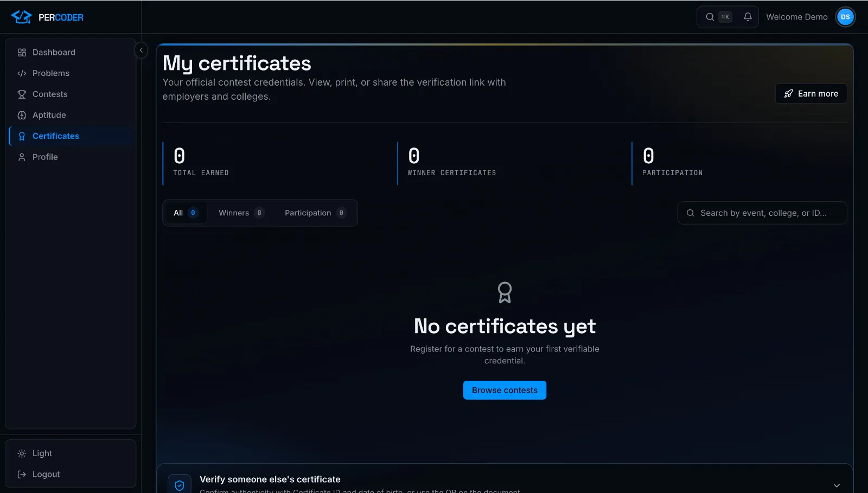868x493 pixels.
Task: Click the DS user avatar
Action: 845,17
